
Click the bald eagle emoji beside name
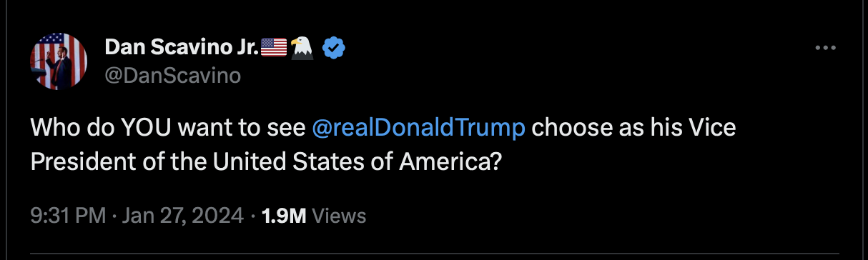click(x=304, y=48)
